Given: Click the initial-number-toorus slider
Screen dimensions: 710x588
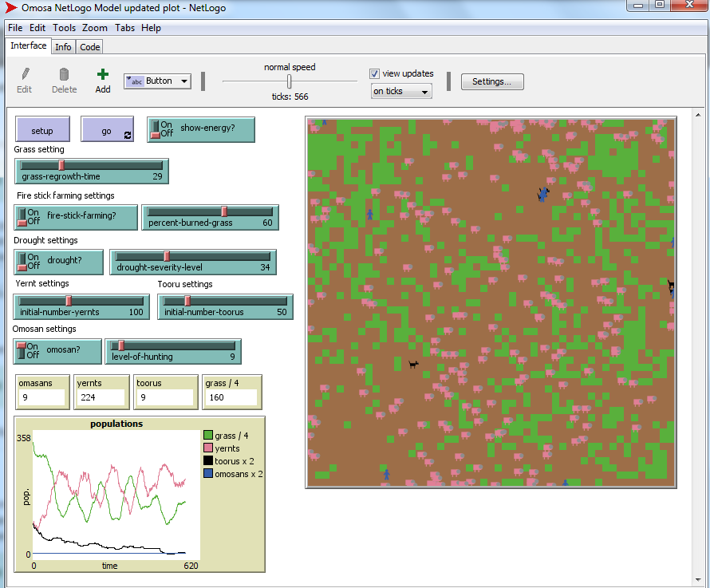Looking at the screenshot, I should click(x=226, y=306).
